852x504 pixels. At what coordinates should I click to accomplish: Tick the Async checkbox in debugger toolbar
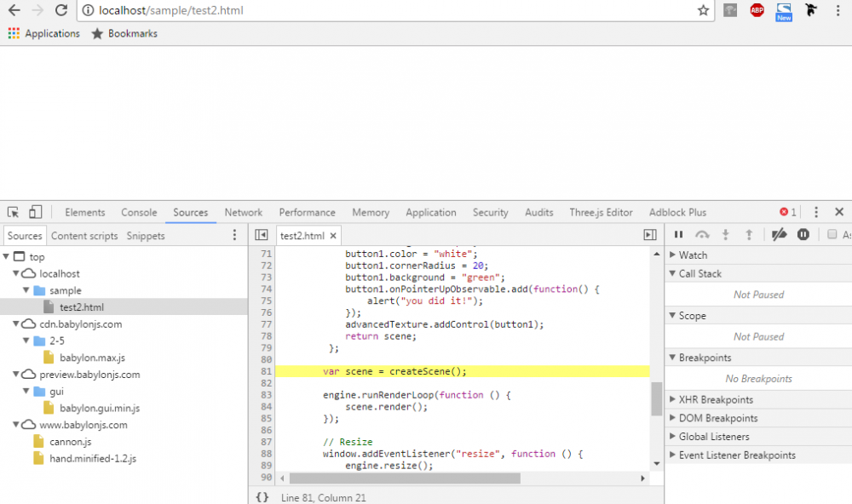tap(832, 234)
